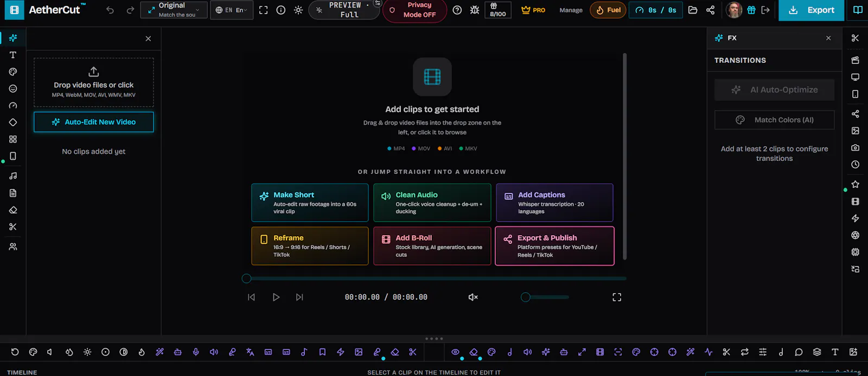Click the Drop video files upload zone
The height and width of the screenshot is (376, 868).
[x=93, y=82]
